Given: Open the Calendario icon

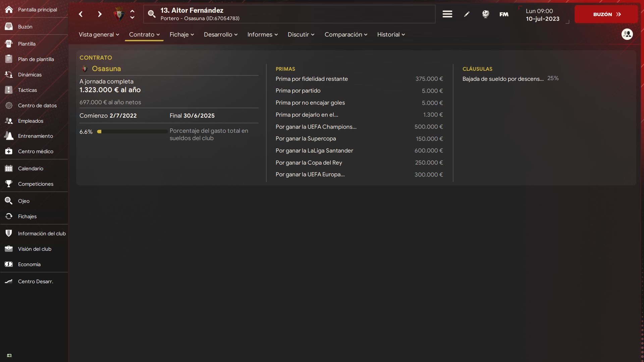Looking at the screenshot, I should [9, 168].
